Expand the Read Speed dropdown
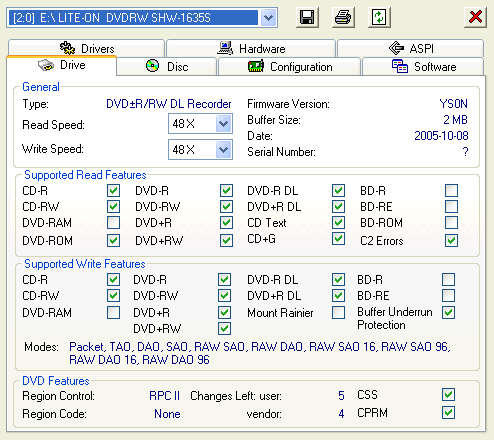This screenshot has width=494, height=440. pos(223,124)
